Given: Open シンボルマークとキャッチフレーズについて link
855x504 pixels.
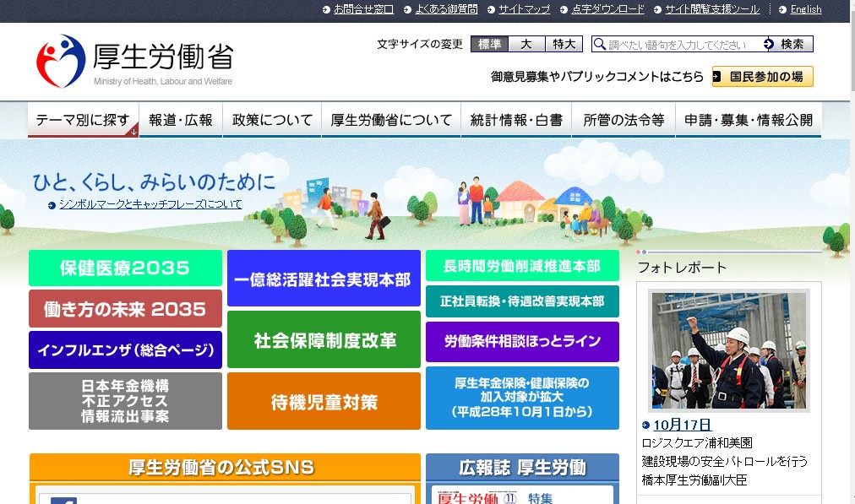Looking at the screenshot, I should point(150,204).
